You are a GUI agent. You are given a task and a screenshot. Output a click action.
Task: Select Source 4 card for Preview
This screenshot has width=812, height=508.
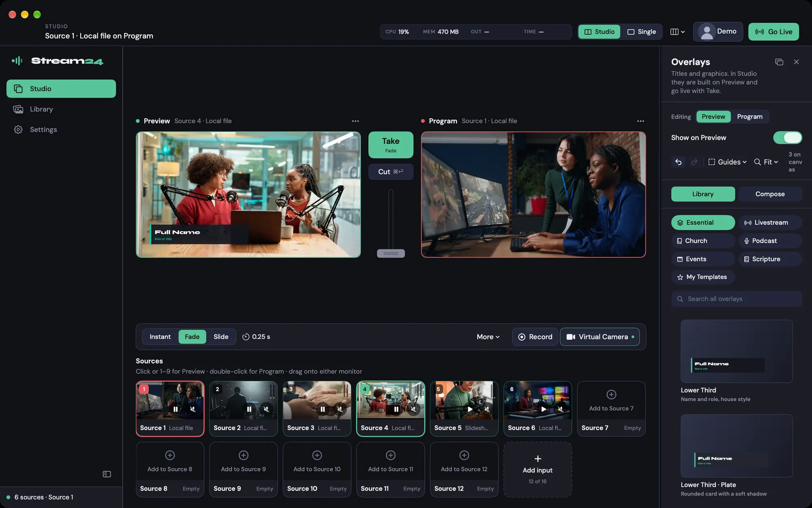point(391,409)
